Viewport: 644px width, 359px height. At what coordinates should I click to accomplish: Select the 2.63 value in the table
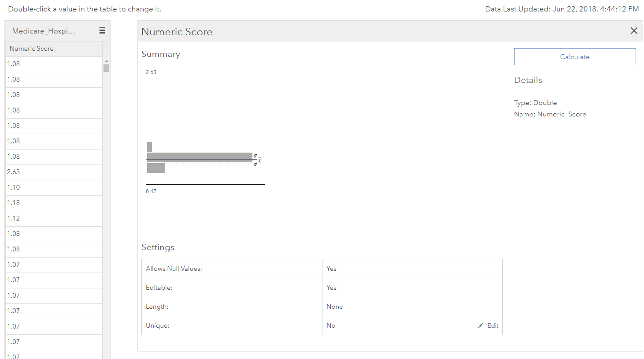click(13, 172)
